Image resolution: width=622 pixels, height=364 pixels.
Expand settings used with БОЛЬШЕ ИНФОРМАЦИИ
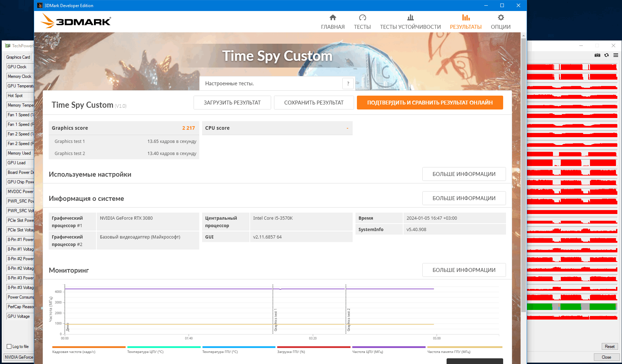pos(464,174)
